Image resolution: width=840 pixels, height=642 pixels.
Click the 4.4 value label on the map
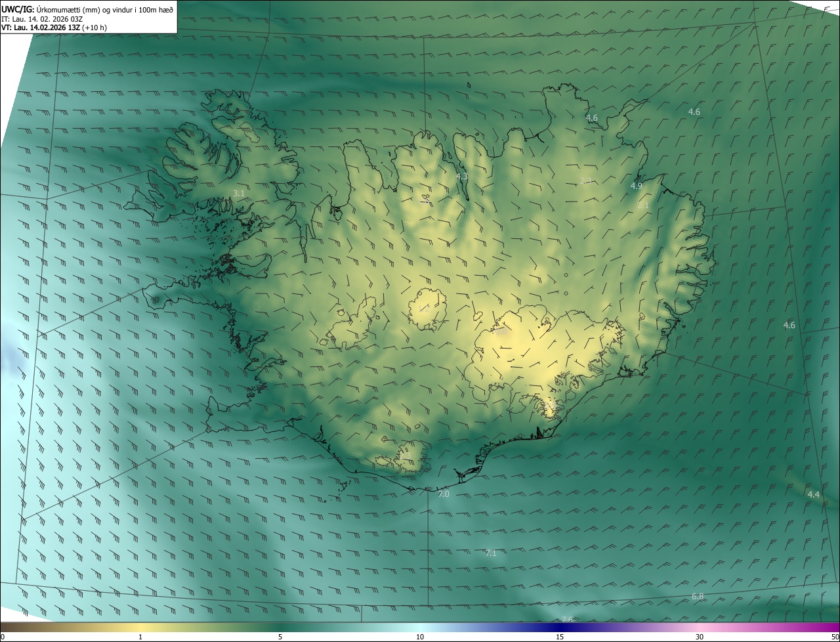[814, 494]
